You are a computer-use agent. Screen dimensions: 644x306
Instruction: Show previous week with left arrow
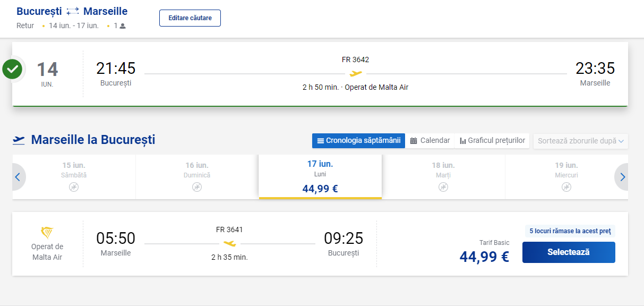point(18,177)
